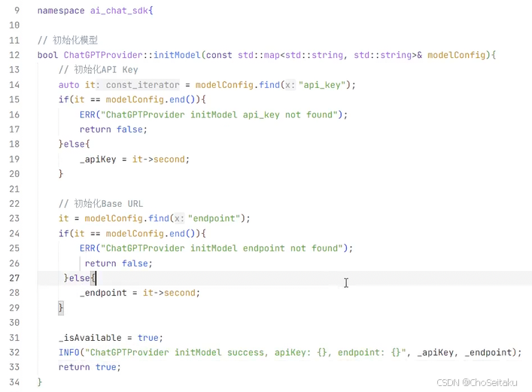This screenshot has height=392, width=532.
Task: Click line number 9 in the gutter
Action: coord(17,11)
